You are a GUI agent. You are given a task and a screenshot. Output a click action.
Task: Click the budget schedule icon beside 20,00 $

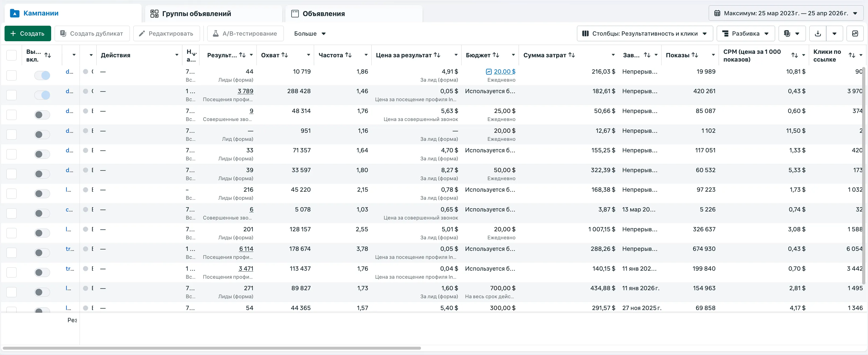click(x=489, y=71)
